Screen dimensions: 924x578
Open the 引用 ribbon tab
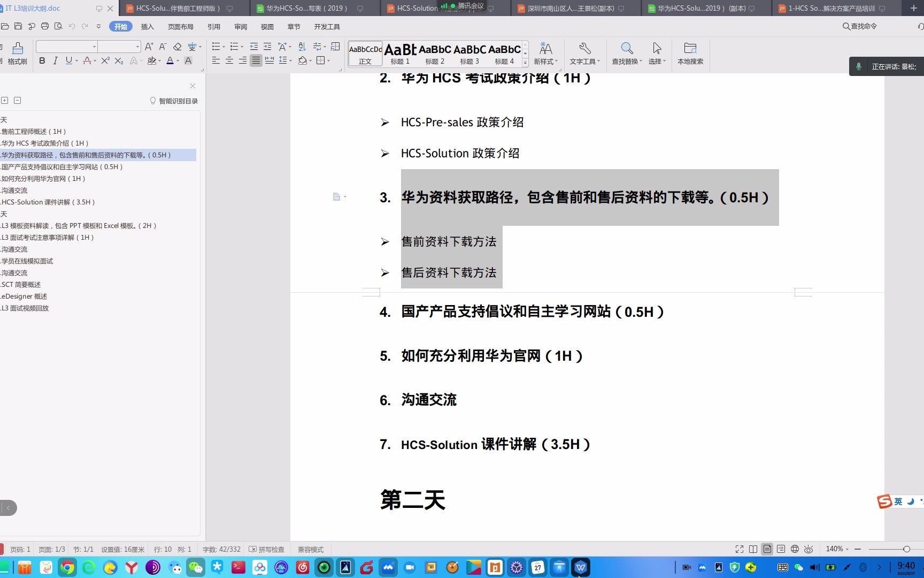tap(214, 27)
